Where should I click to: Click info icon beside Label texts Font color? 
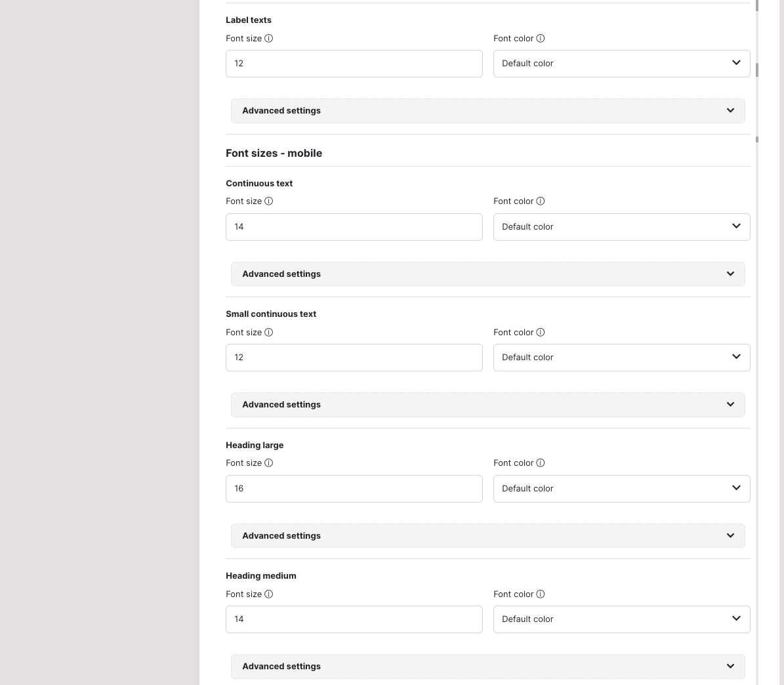tap(541, 39)
